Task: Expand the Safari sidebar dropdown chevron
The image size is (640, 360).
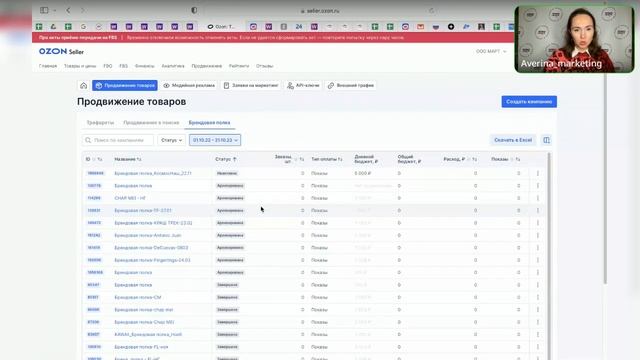Action: [54, 10]
